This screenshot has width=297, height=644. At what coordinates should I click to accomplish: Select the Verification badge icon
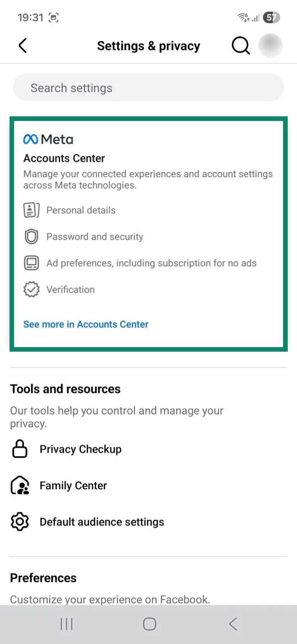pos(31,289)
